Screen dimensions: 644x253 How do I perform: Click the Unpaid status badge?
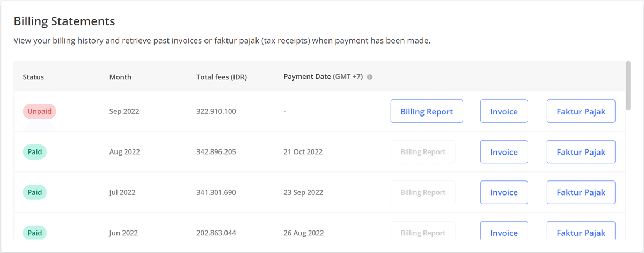pyautogui.click(x=40, y=111)
